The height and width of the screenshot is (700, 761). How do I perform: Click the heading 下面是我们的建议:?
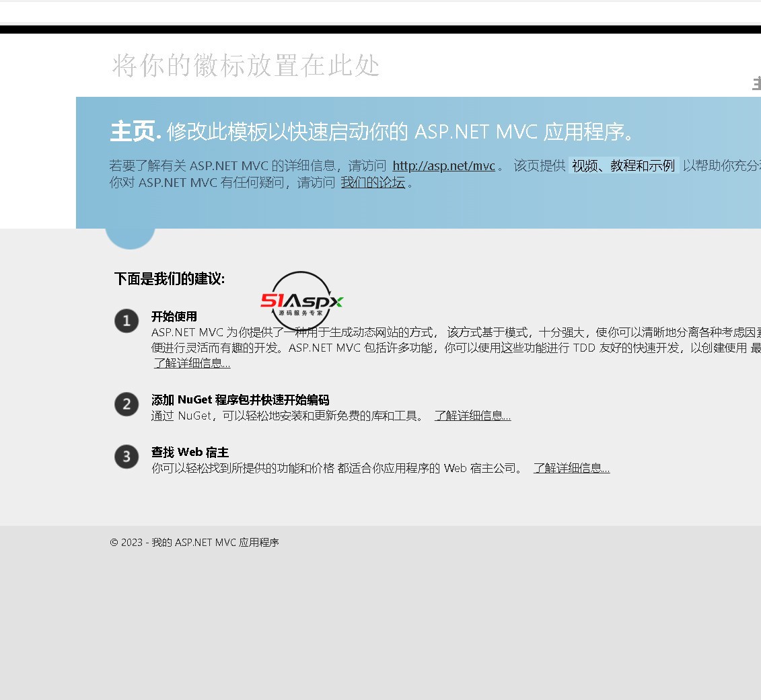pyautogui.click(x=170, y=278)
